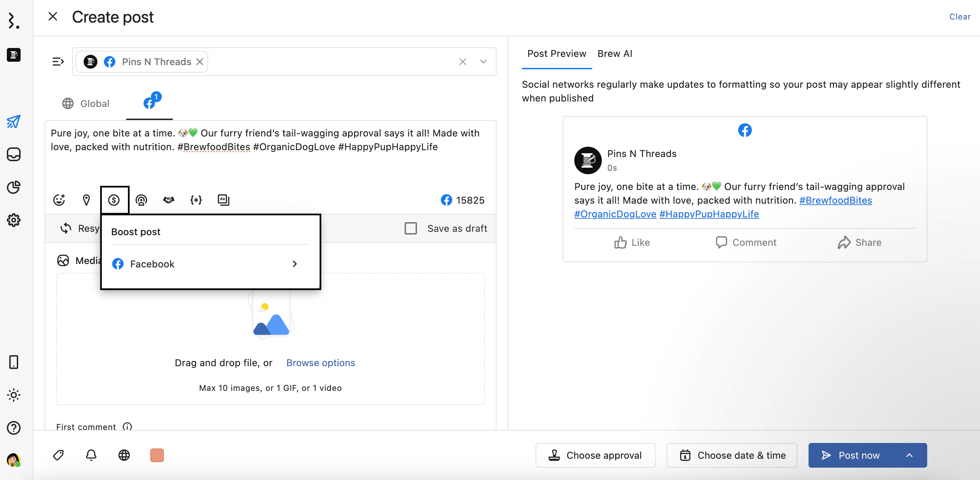Click the Choose date & time button
Screen dimensions: 980x480
732,455
